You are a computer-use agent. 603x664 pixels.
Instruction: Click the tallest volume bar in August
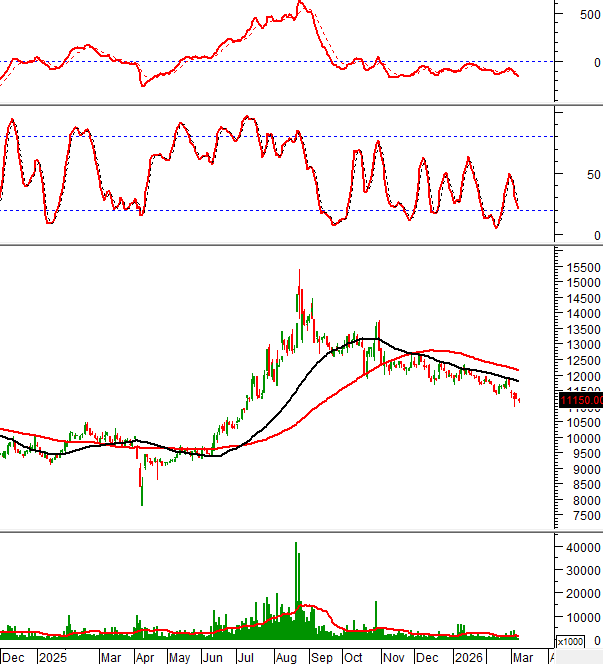point(296,590)
